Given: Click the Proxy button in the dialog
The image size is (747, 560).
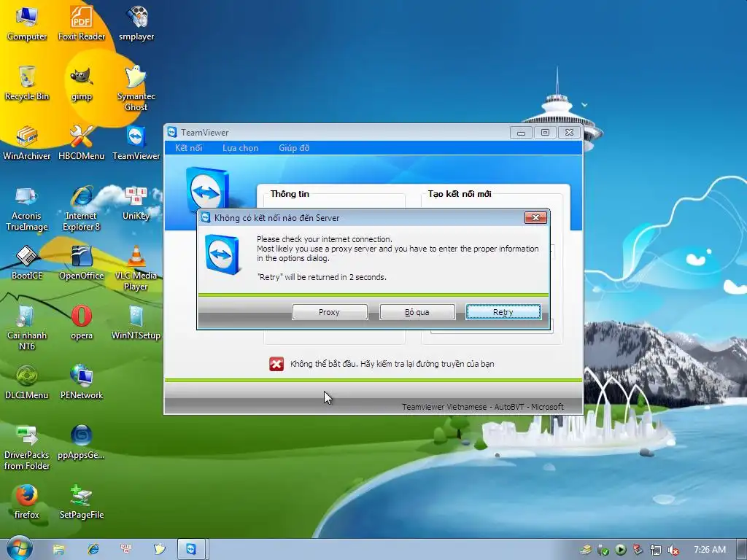Looking at the screenshot, I should [x=330, y=312].
